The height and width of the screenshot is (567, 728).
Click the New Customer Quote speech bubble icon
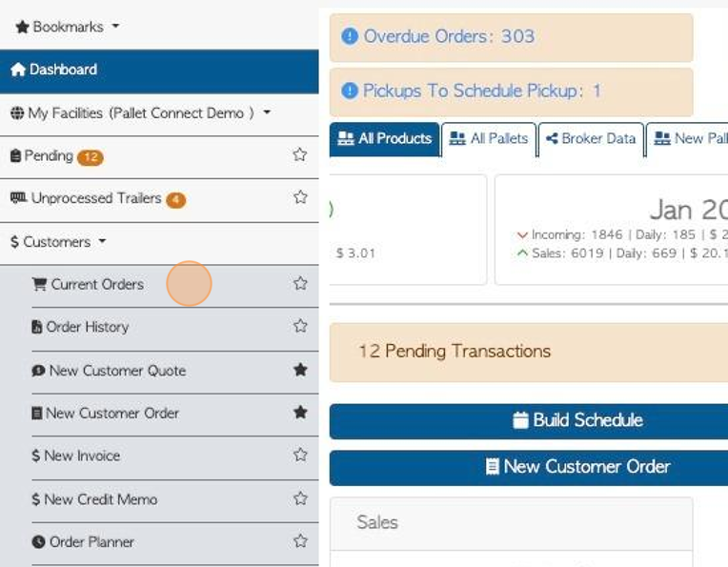pyautogui.click(x=38, y=371)
